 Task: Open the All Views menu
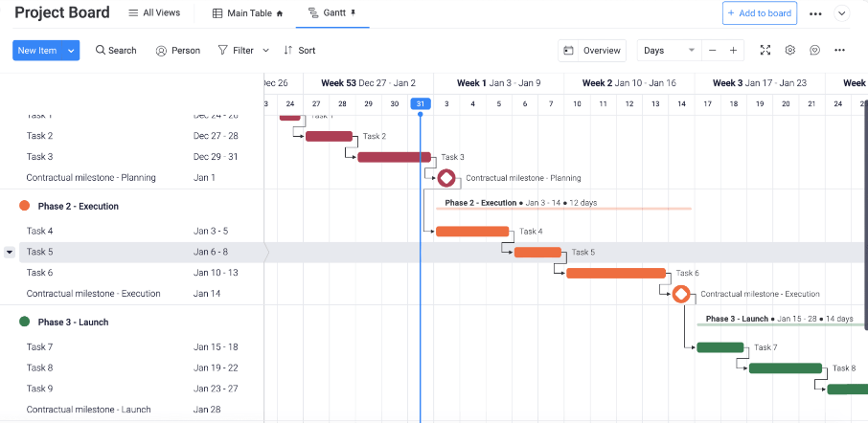(x=153, y=13)
